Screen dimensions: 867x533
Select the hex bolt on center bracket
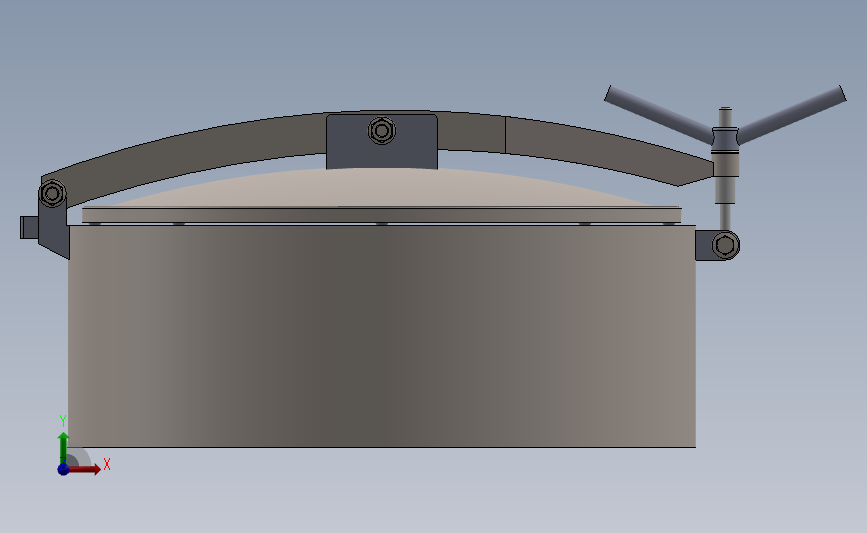pyautogui.click(x=382, y=131)
